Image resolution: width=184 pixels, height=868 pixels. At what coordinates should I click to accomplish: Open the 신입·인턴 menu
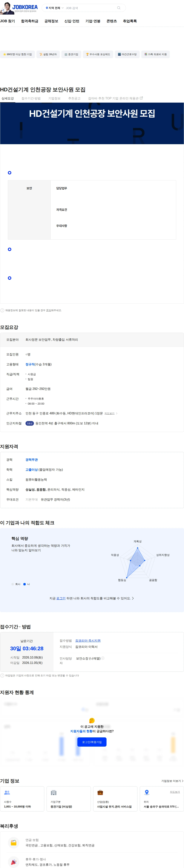[x=72, y=21]
